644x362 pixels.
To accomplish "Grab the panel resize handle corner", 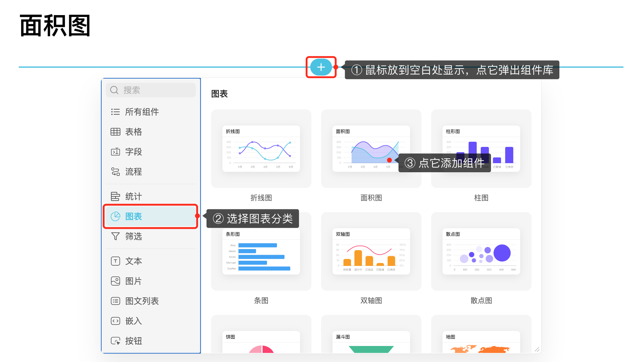I will click(x=537, y=349).
